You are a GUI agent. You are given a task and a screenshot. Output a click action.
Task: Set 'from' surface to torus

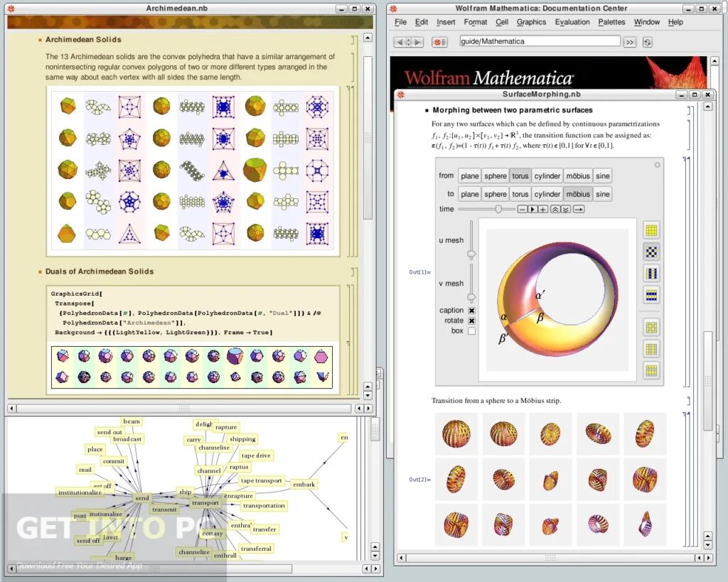(x=520, y=176)
